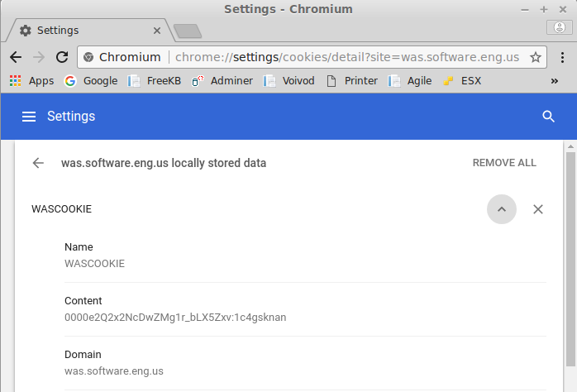Click the search settings magnifier icon
The width and height of the screenshot is (577, 392).
click(548, 117)
